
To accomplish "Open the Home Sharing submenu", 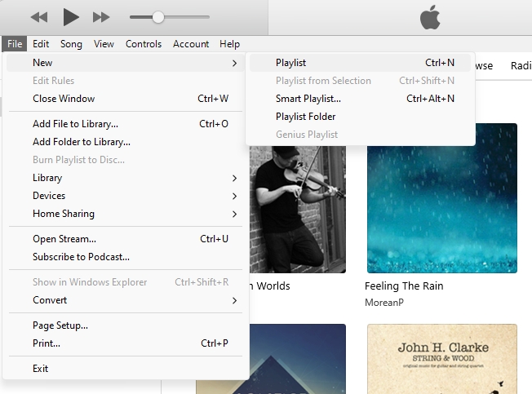I will click(x=125, y=214).
